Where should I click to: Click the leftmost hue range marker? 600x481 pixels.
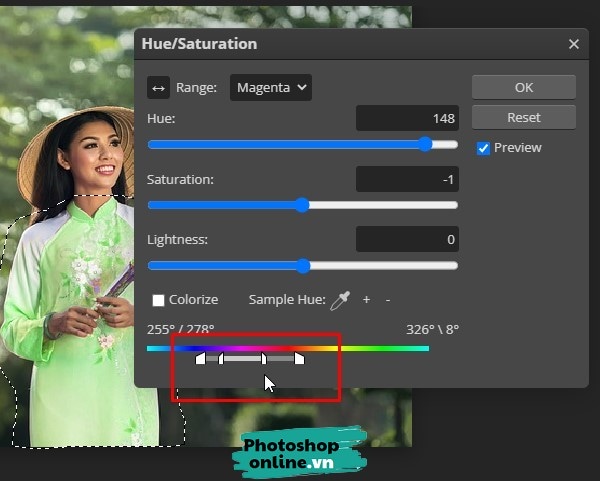200,358
